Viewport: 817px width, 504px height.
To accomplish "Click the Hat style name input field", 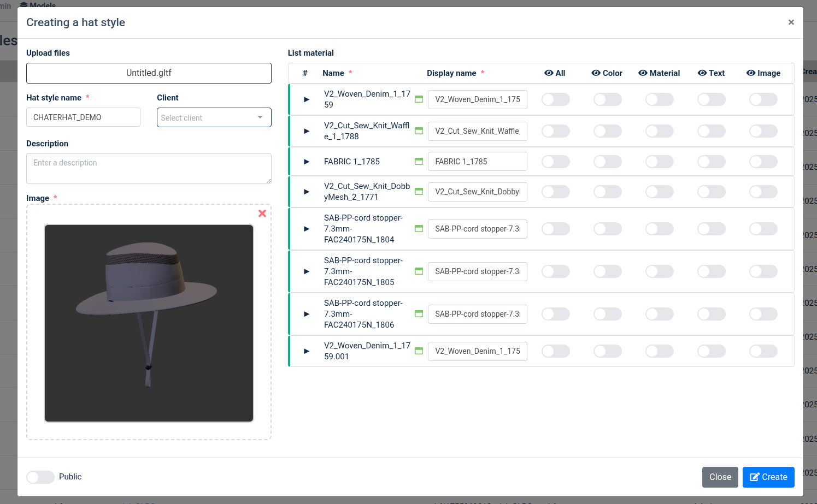I will pyautogui.click(x=83, y=117).
